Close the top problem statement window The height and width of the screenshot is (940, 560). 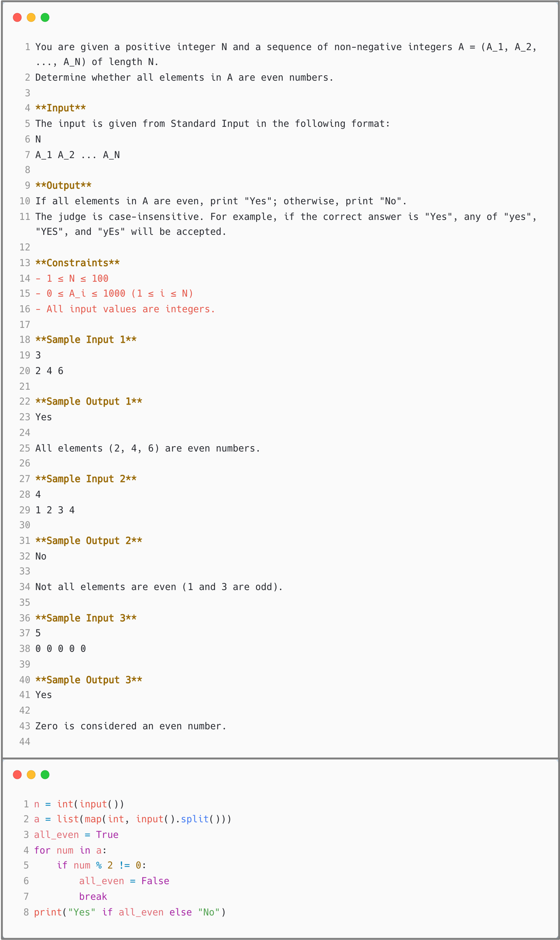coord(17,17)
